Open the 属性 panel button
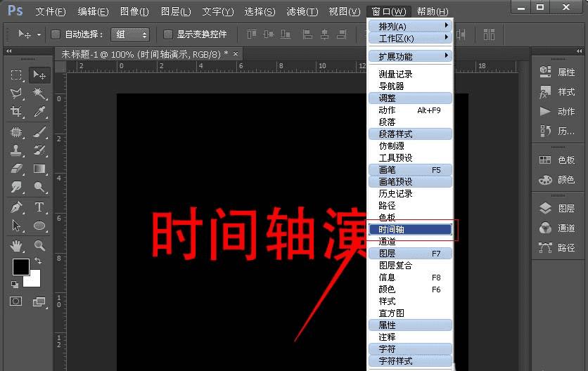Viewport: 588px width, 371px height. coord(558,72)
